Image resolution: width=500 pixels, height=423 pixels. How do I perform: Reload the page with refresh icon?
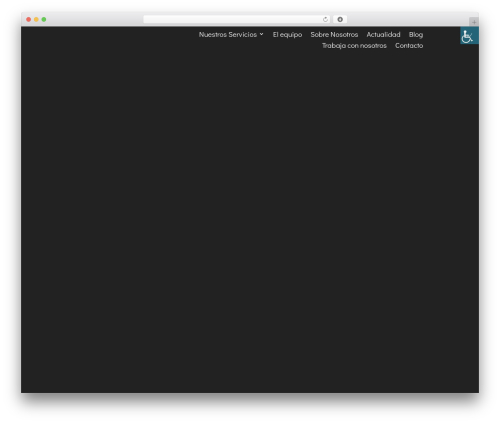[x=325, y=19]
